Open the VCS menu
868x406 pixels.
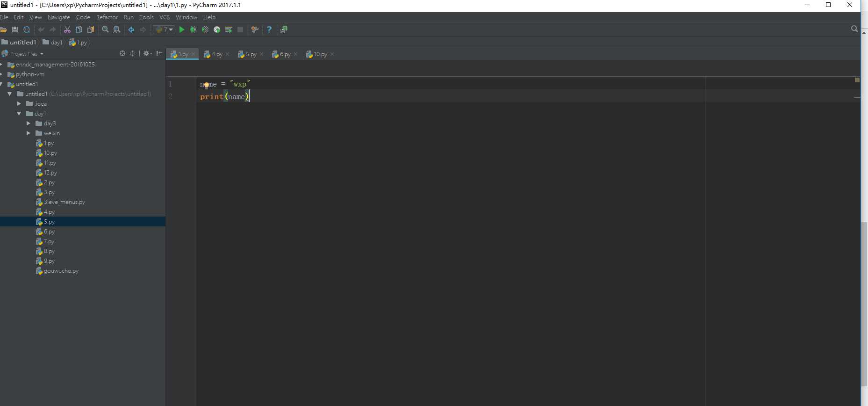(x=165, y=17)
